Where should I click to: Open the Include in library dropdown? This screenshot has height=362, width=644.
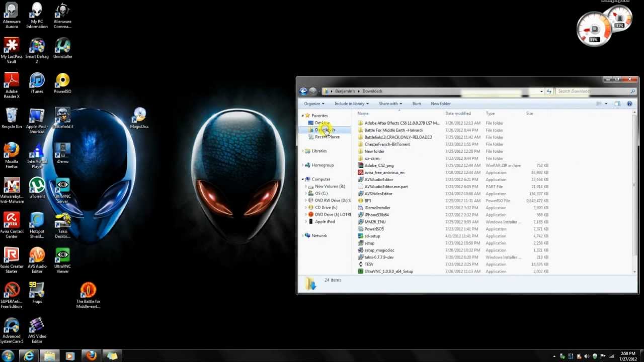coord(351,104)
